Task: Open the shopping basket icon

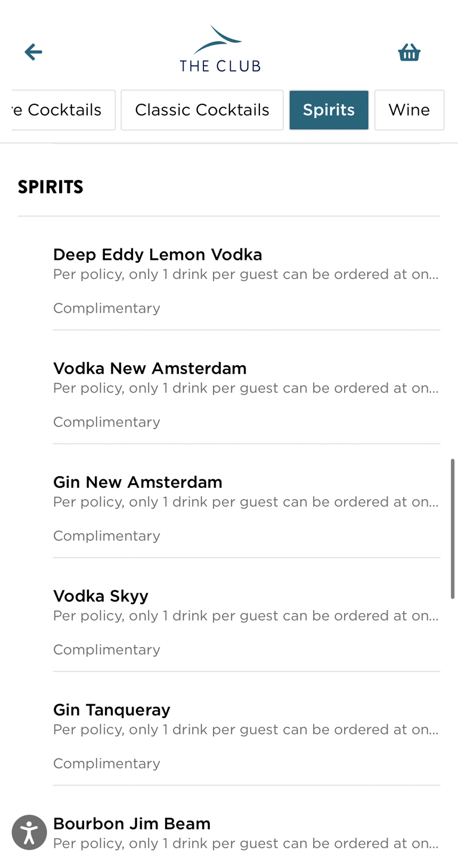Action: click(409, 52)
